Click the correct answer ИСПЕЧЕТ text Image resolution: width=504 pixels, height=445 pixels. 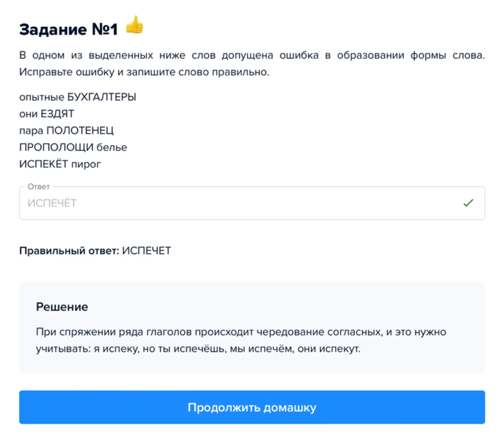tap(146, 251)
